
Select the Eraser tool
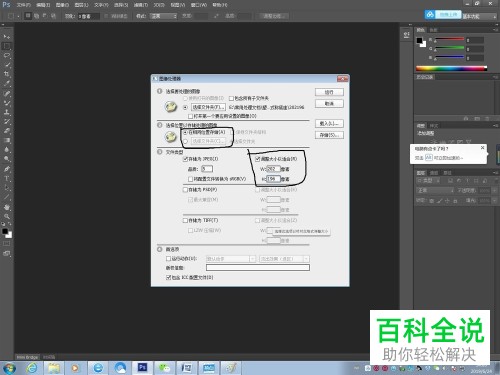click(x=7, y=131)
